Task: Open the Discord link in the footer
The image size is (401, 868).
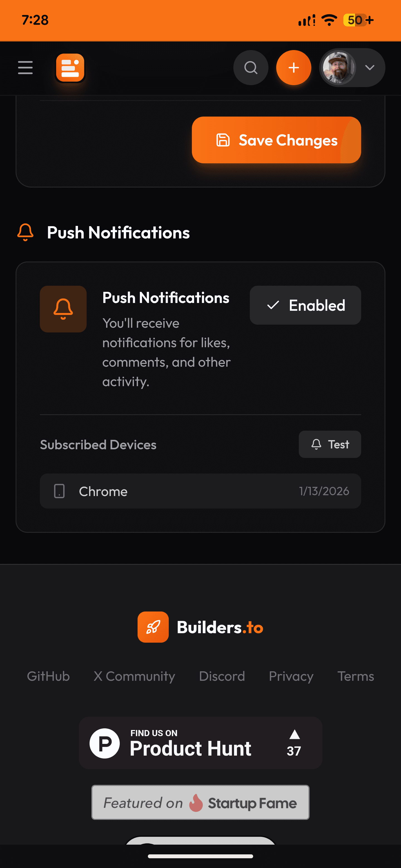Action: click(222, 676)
